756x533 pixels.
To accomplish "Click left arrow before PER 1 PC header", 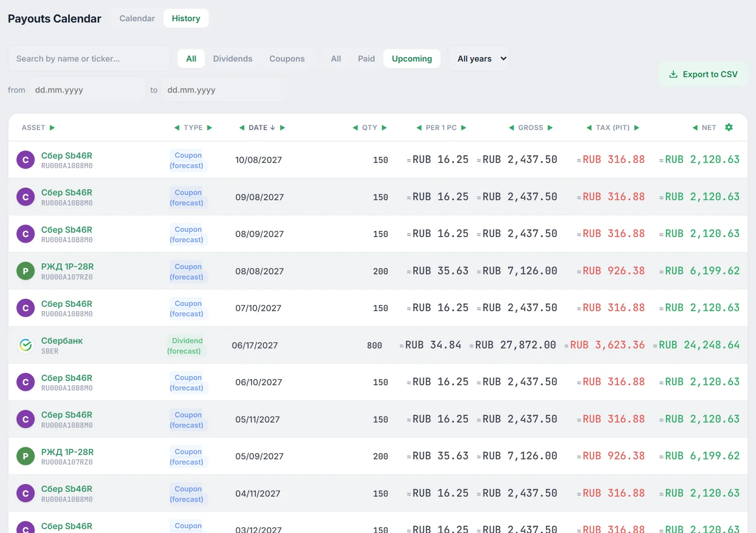I will tap(419, 127).
